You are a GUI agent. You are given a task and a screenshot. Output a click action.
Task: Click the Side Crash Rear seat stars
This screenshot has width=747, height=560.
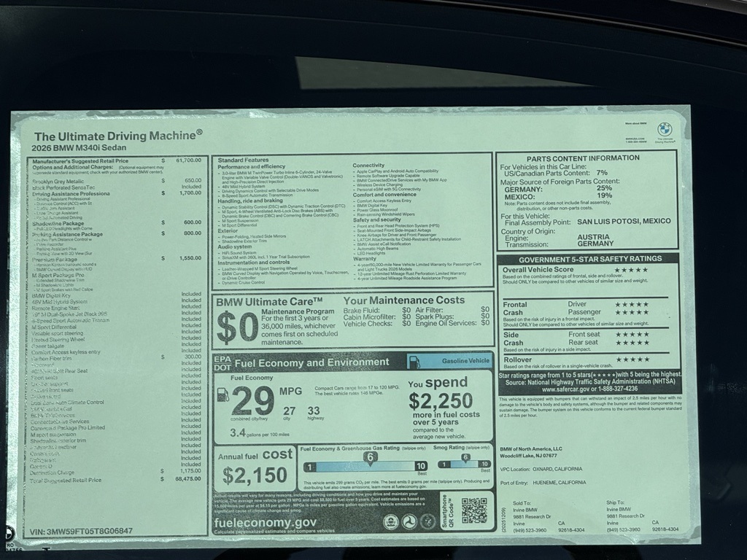[x=631, y=343]
